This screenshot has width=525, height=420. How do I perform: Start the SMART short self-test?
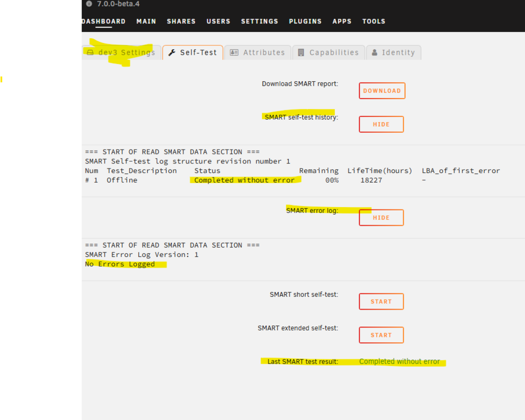(x=381, y=301)
